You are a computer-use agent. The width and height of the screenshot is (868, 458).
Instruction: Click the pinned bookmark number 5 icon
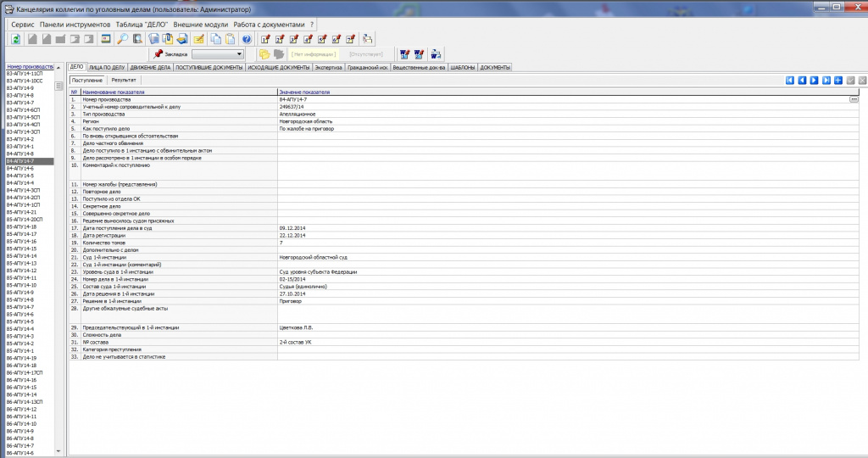pos(322,39)
